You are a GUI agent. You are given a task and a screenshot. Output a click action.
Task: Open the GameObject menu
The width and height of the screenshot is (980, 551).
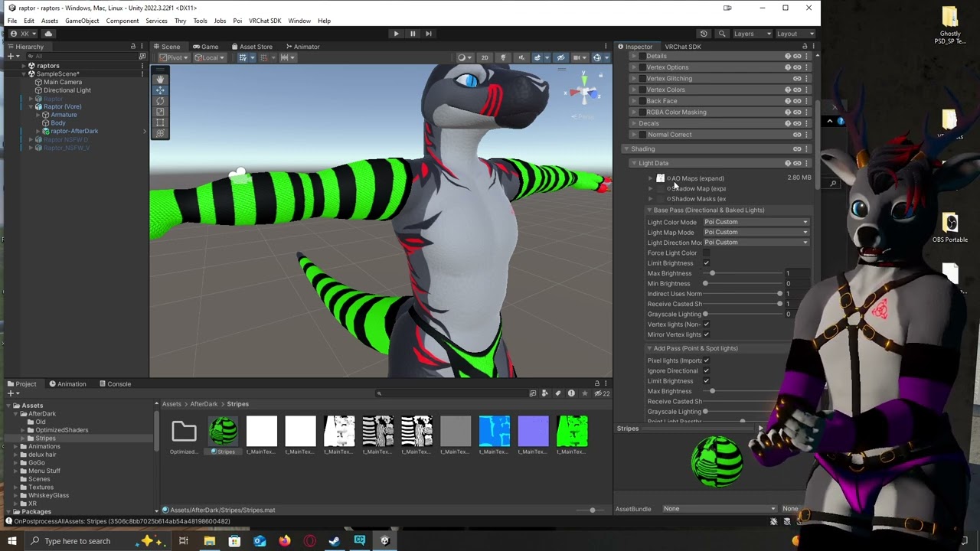click(82, 21)
